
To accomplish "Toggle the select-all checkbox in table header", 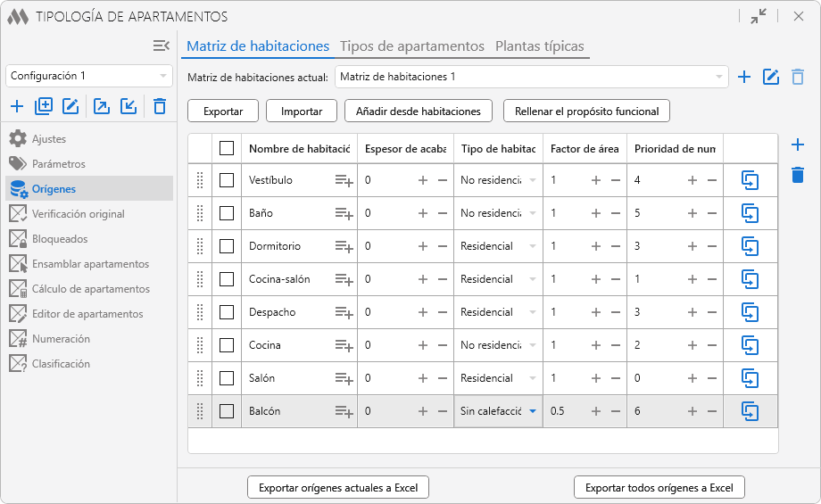I will pos(227,148).
